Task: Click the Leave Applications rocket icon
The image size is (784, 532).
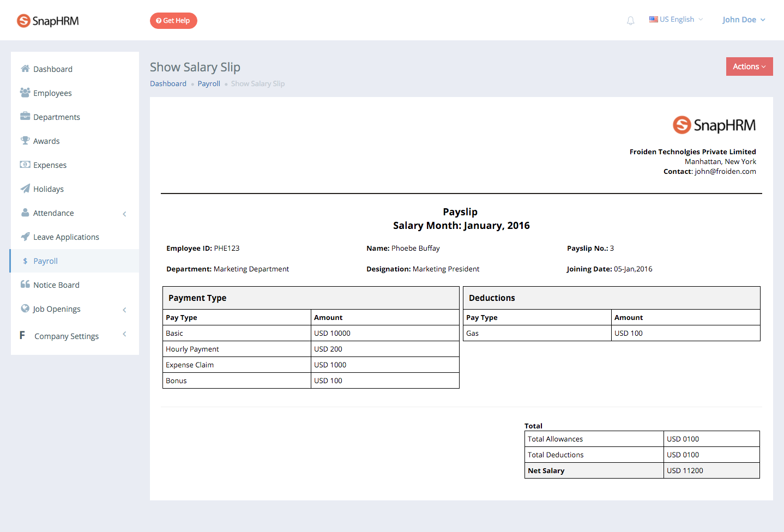Action: click(x=25, y=237)
